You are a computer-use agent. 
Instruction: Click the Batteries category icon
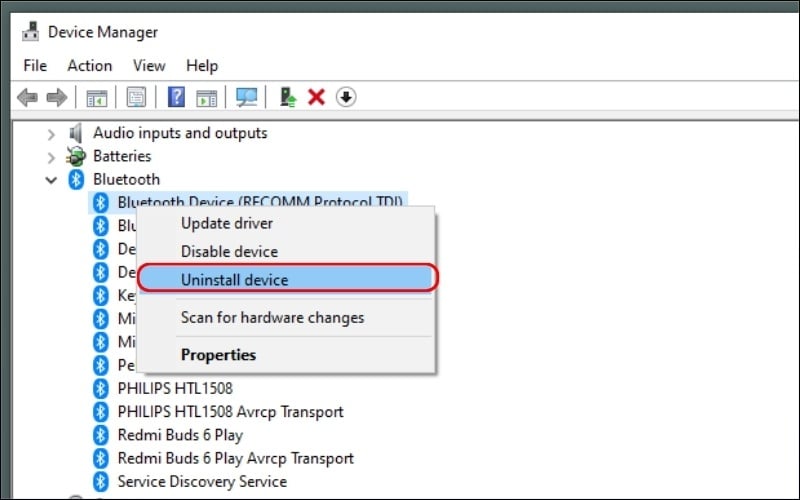76,156
